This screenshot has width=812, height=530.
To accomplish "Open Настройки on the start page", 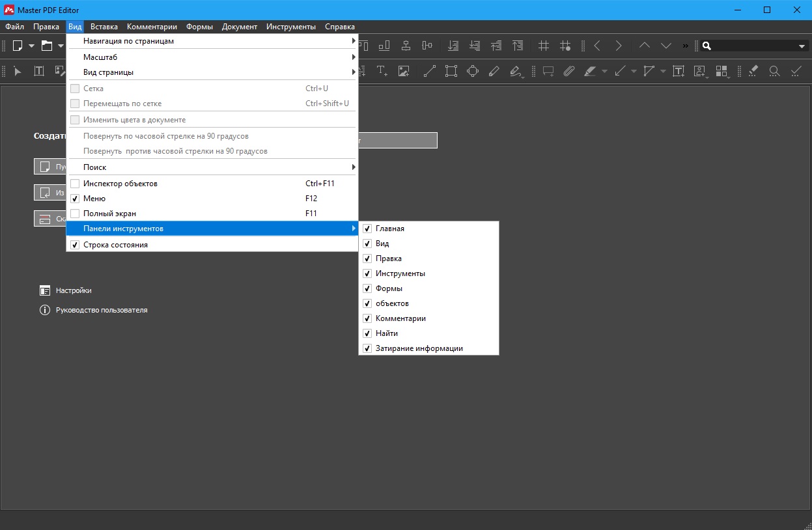I will (x=73, y=290).
